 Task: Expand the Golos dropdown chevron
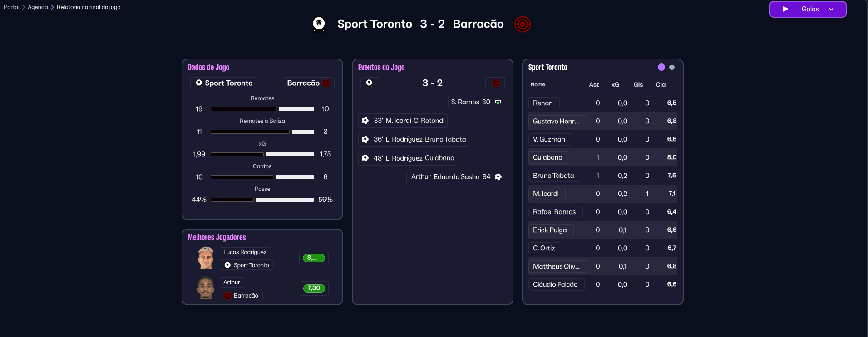point(831,9)
